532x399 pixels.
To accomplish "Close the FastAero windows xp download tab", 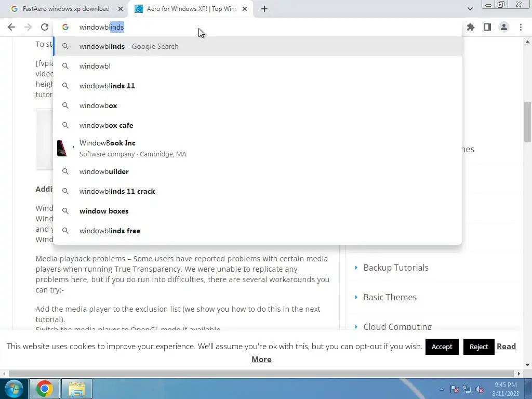I will [x=121, y=9].
